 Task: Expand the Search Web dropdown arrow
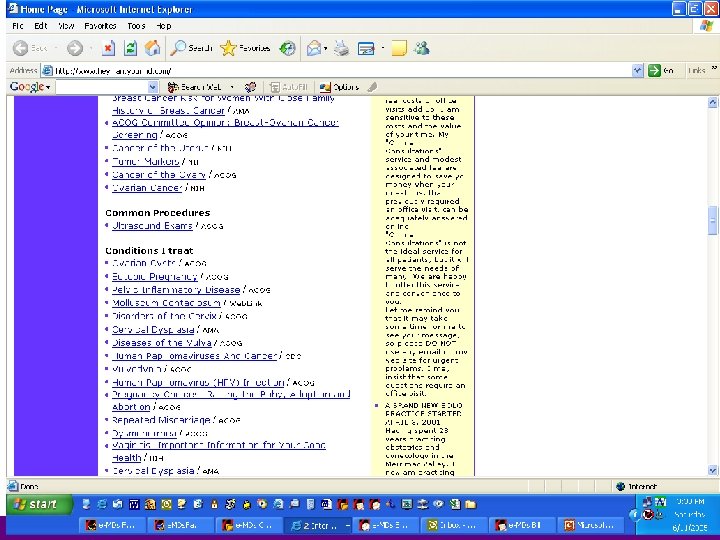tap(232, 87)
